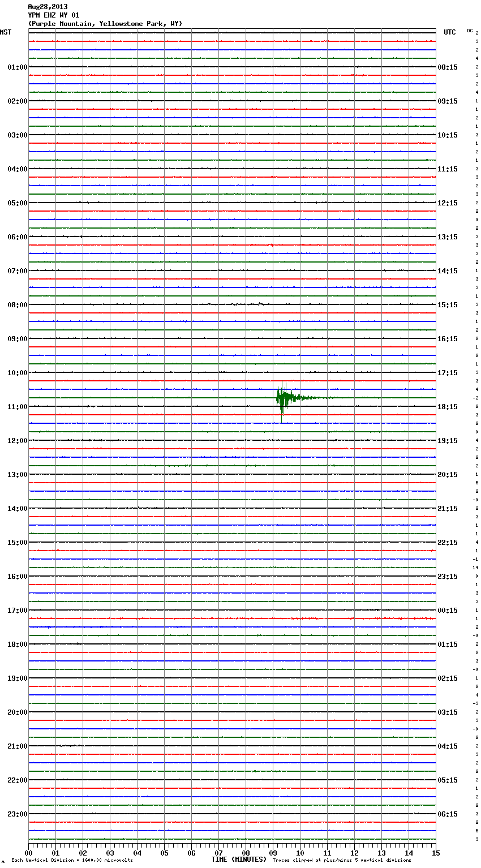Click the MST timezone header
The height and width of the screenshot is (868, 481).
pyautogui.click(x=6, y=32)
